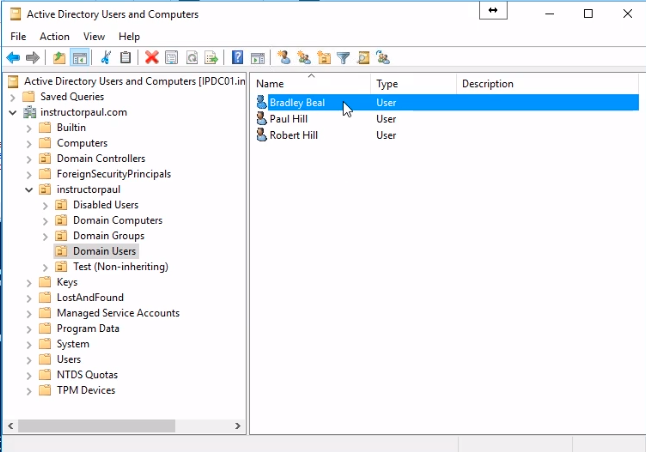Maximize the Active Directory window
This screenshot has width=646, height=452.
(x=588, y=14)
